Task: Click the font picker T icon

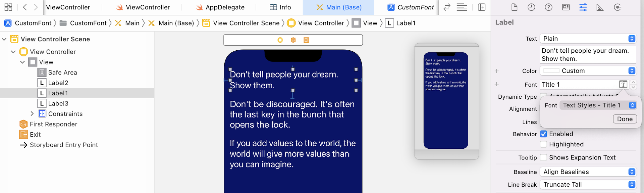Action: click(x=623, y=84)
